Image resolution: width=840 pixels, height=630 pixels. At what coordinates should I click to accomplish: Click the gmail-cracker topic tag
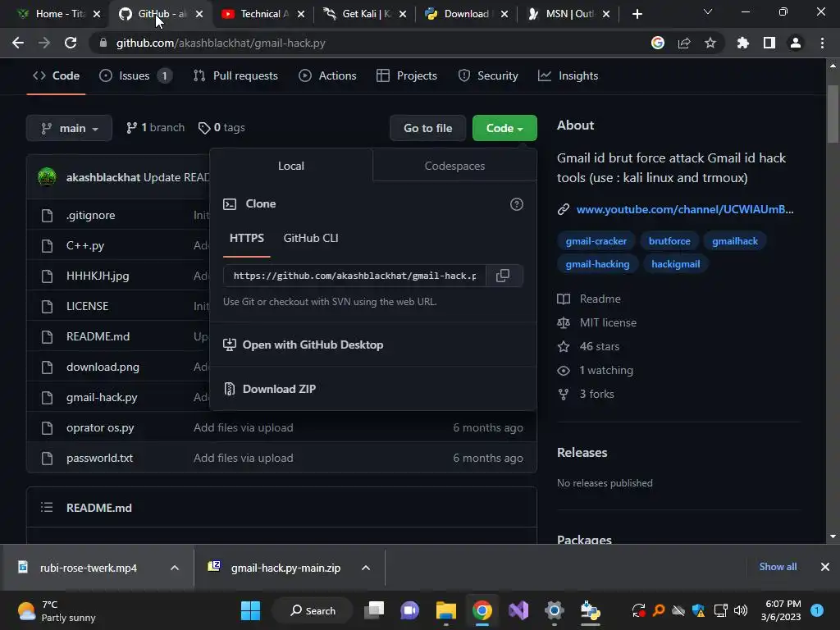[x=596, y=241]
